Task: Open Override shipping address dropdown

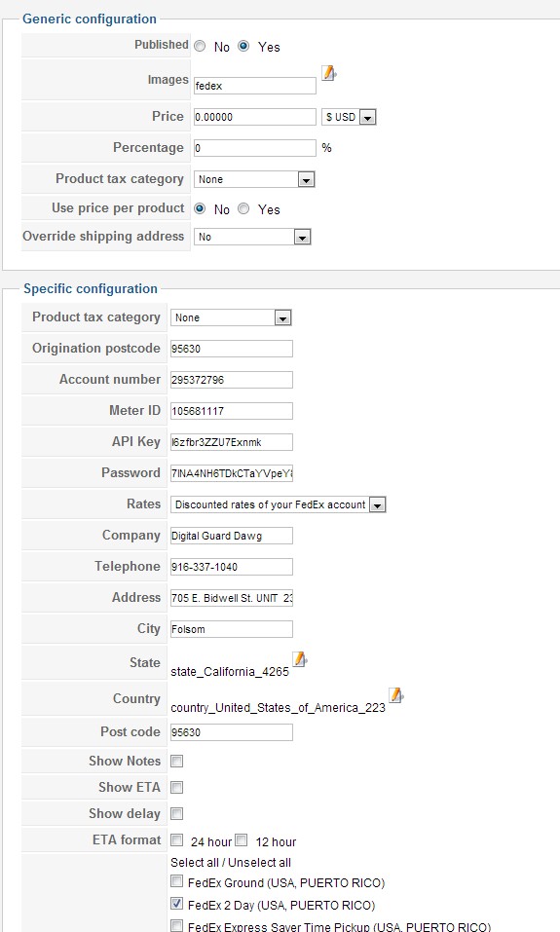Action: pos(252,237)
